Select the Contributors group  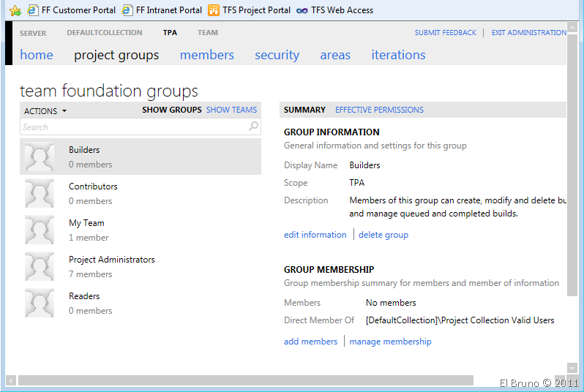pyautogui.click(x=93, y=186)
